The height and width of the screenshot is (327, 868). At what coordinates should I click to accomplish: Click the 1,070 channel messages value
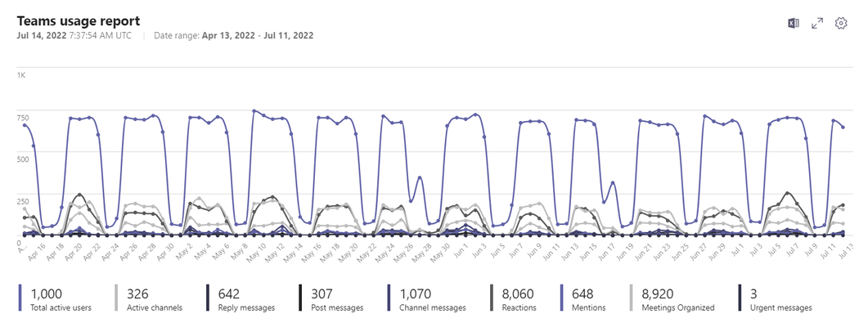(415, 293)
